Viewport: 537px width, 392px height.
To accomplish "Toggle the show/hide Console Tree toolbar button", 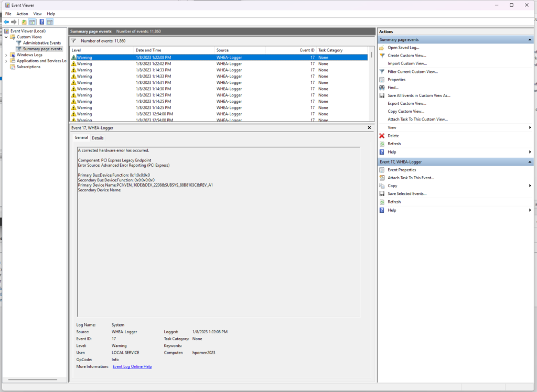I will click(x=33, y=22).
